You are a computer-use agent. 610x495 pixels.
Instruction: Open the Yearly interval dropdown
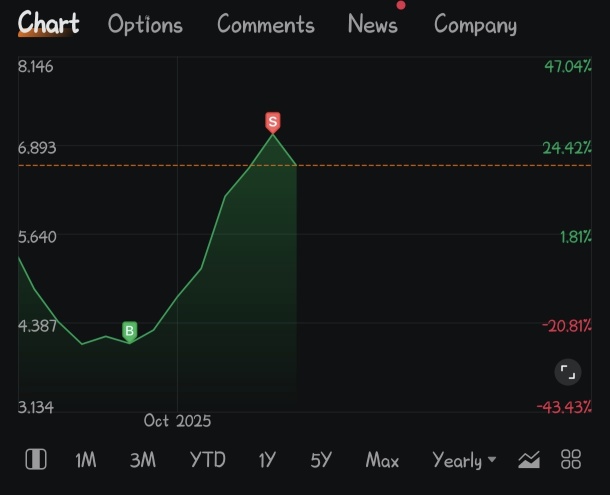[x=464, y=460]
